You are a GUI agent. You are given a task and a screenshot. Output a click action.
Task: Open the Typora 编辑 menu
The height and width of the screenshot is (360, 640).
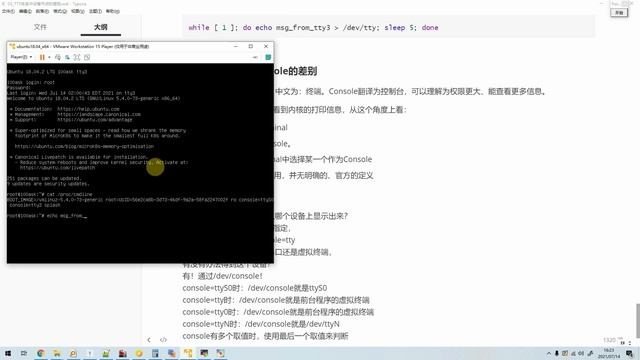pyautogui.click(x=25, y=11)
